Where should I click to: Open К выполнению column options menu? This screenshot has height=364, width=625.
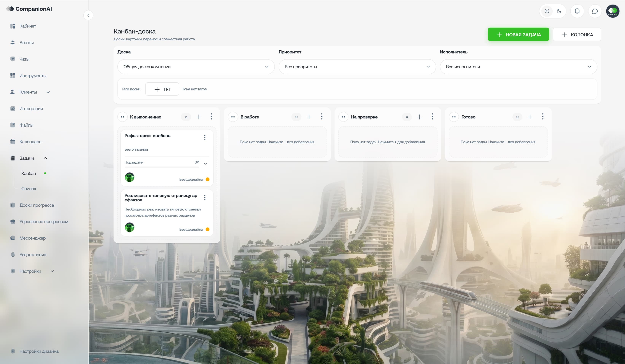click(x=211, y=117)
